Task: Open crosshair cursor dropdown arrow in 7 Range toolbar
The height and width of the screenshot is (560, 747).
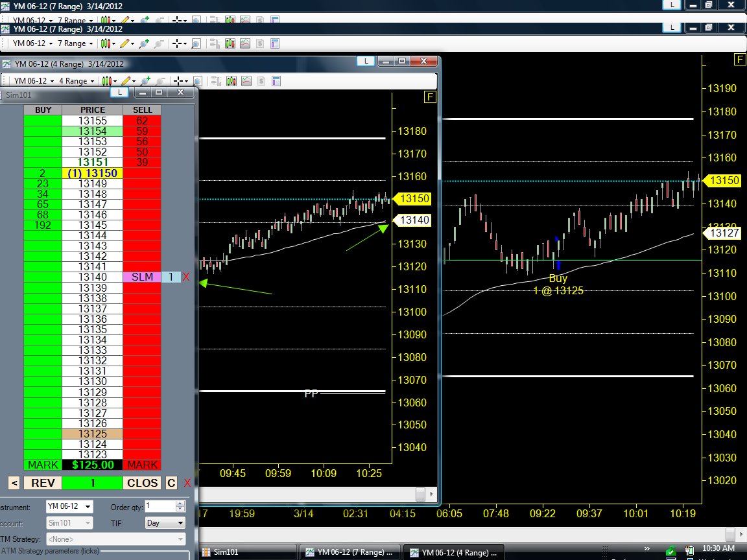Action: point(184,44)
